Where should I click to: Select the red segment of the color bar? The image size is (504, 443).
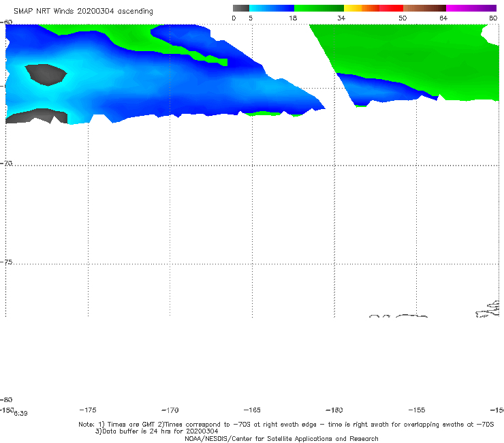(391, 8)
